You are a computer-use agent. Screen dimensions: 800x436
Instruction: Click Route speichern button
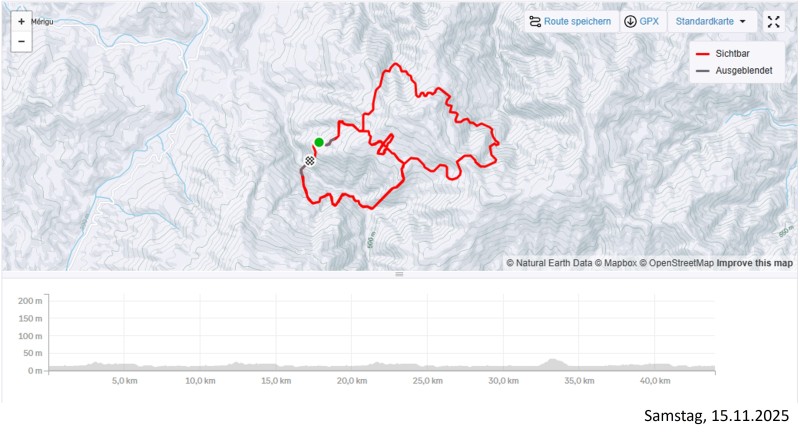pos(569,21)
